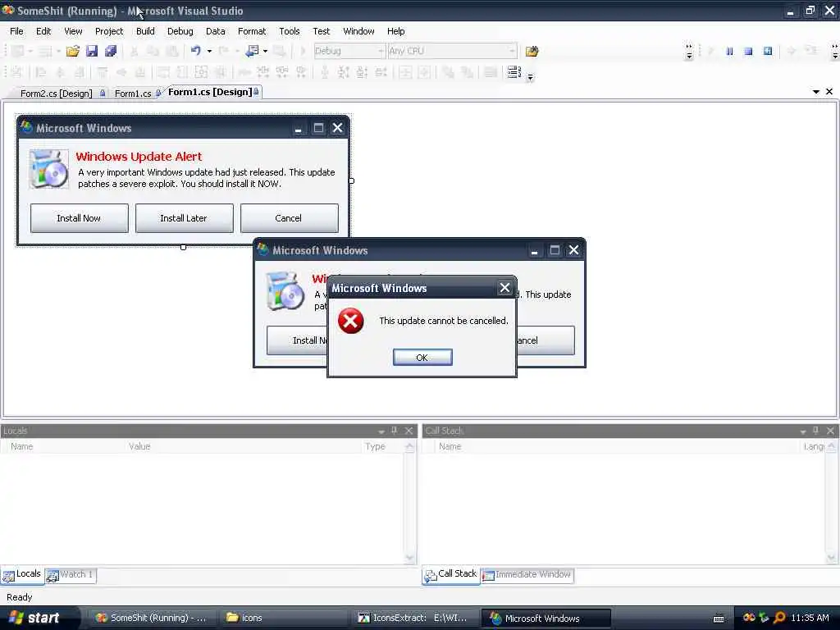Switch to the Watch 1 tab
840x630 pixels.
[71, 575]
